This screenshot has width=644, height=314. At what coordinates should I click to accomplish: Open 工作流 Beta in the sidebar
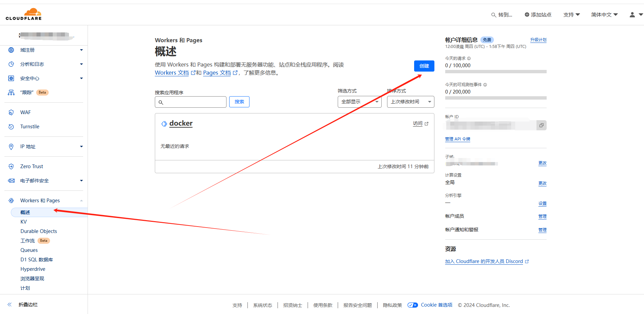35,241
